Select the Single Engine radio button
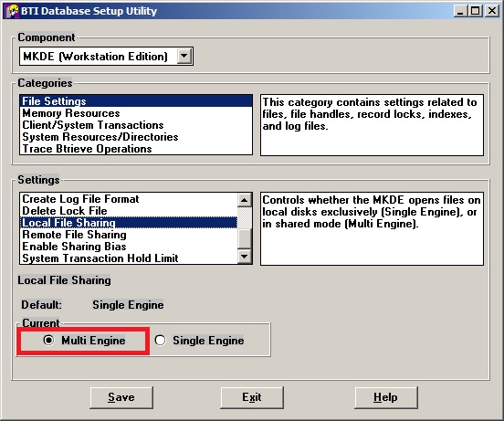The width and height of the screenshot is (504, 421). [x=160, y=340]
